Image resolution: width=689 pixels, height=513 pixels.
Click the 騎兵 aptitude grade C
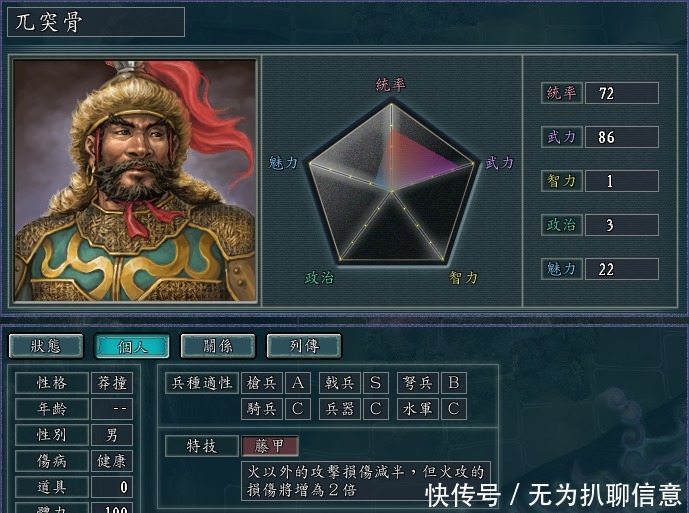coord(297,409)
